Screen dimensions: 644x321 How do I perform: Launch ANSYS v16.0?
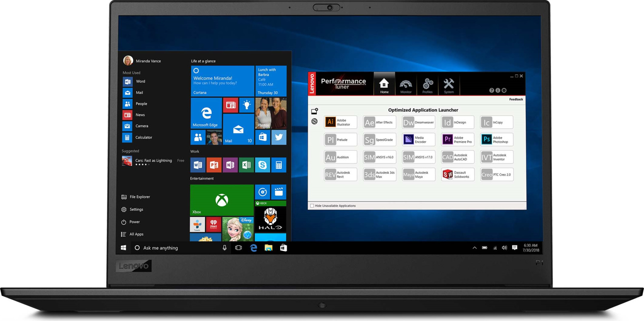pos(380,157)
